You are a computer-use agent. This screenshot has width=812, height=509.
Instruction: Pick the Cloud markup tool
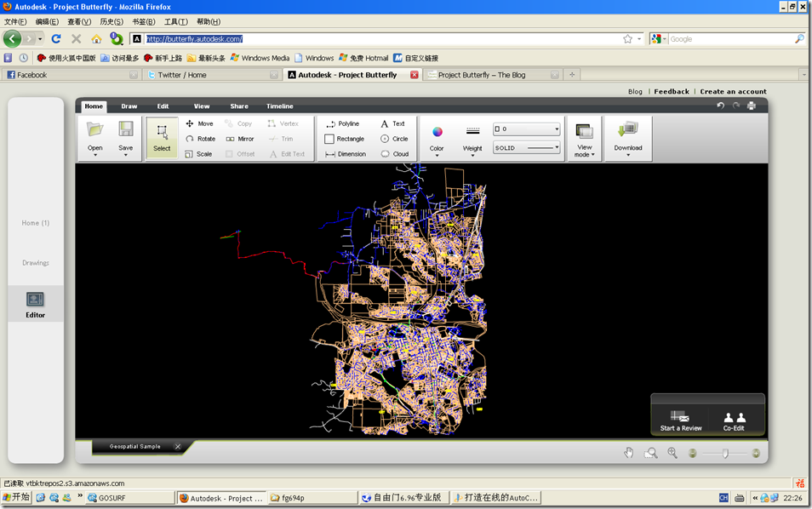[x=395, y=154]
